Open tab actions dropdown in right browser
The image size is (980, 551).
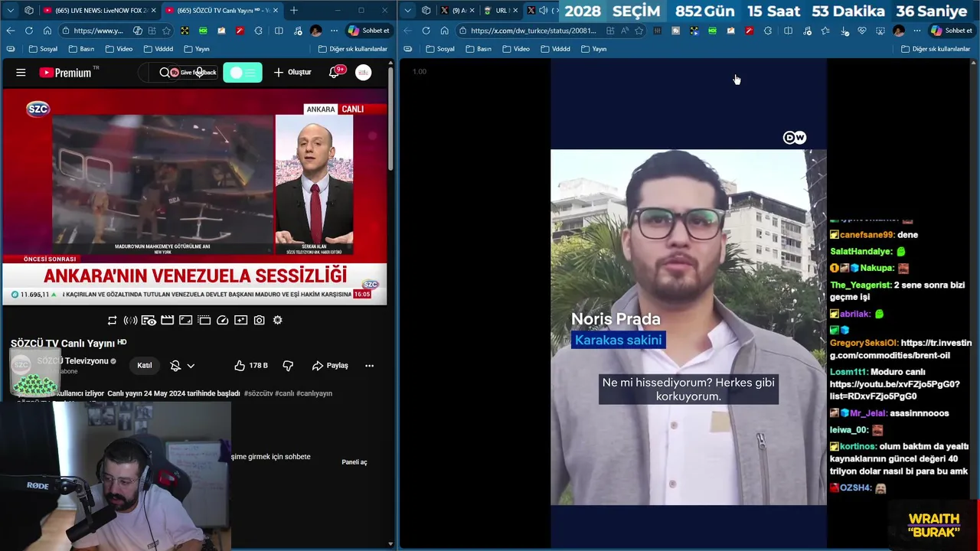click(407, 10)
